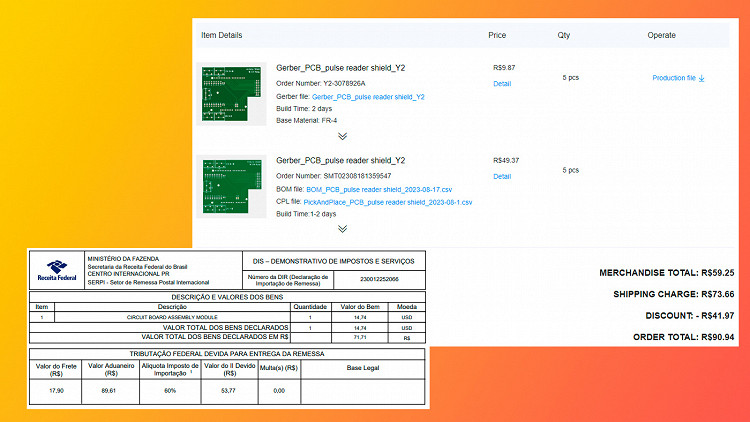This screenshot has height=422, width=750.
Task: Expand details under the SMT02308181359547 order
Action: click(342, 228)
